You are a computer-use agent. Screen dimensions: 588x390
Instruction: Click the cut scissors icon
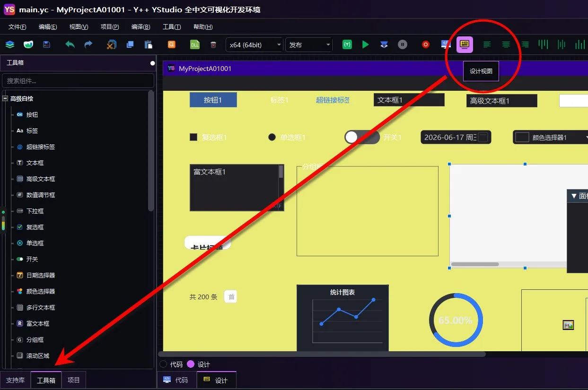(111, 45)
